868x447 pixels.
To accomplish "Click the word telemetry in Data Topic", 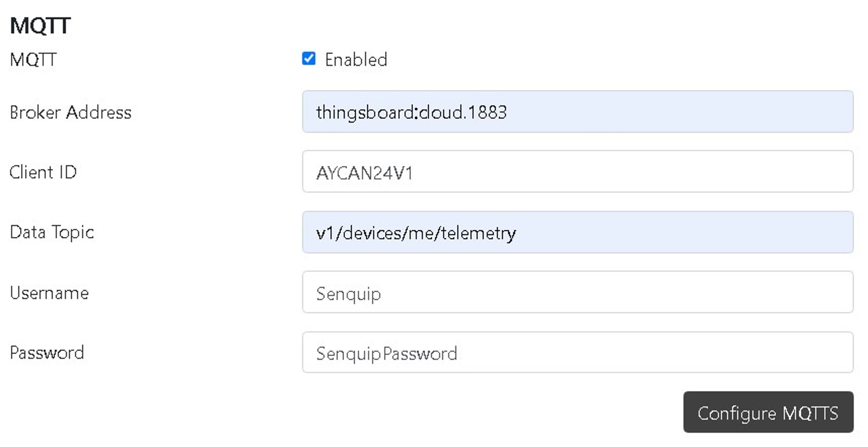I will [x=479, y=233].
